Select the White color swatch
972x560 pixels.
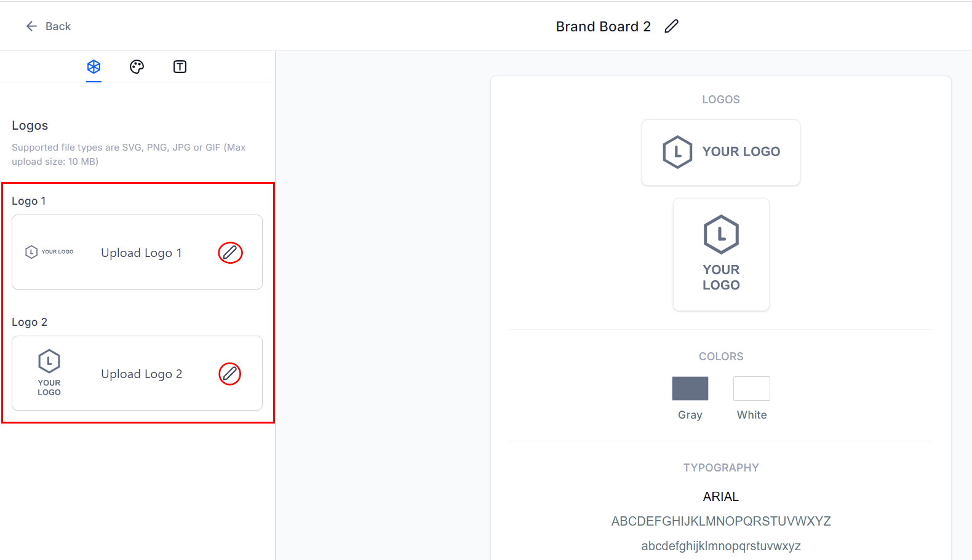[751, 388]
